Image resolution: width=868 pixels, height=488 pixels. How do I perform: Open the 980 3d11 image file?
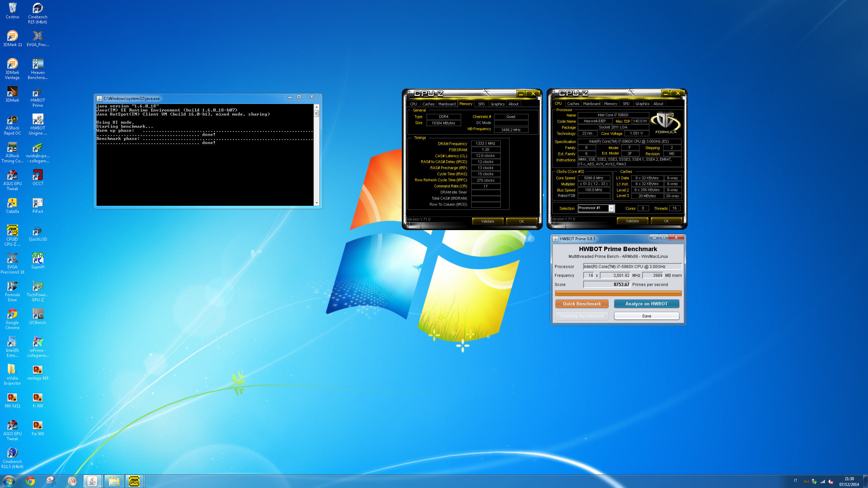click(x=12, y=400)
